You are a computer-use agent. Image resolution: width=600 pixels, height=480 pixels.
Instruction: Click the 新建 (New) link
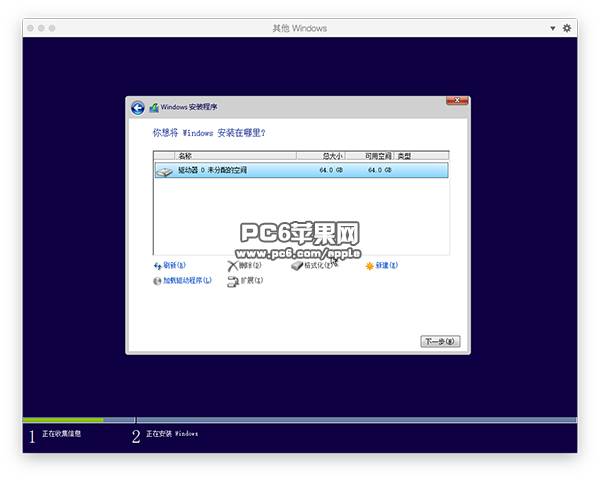(386, 265)
